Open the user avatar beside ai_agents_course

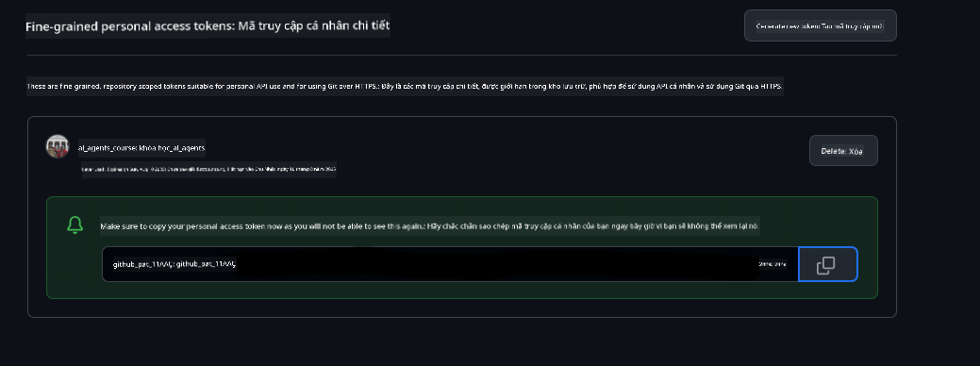pos(58,146)
